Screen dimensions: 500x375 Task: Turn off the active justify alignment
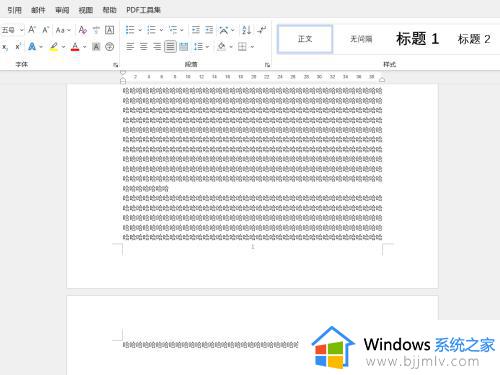pyautogui.click(x=170, y=47)
